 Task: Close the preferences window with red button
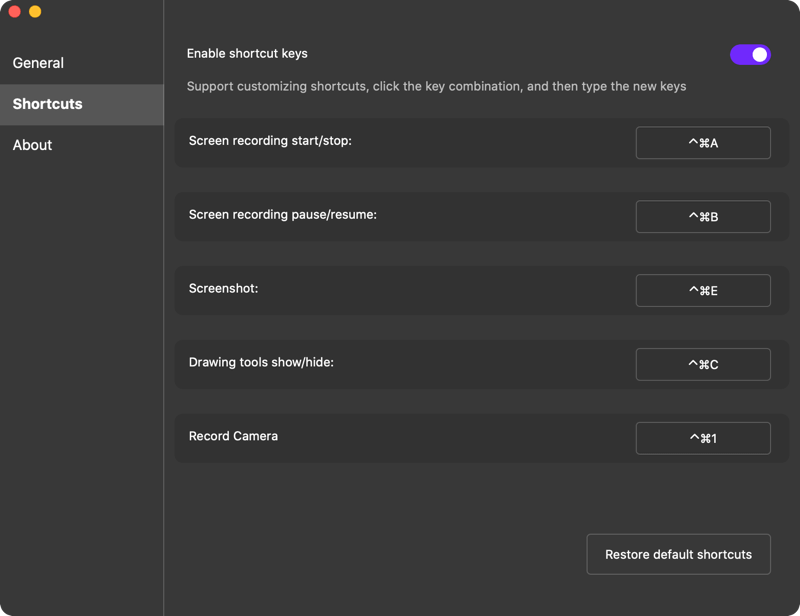(14, 11)
